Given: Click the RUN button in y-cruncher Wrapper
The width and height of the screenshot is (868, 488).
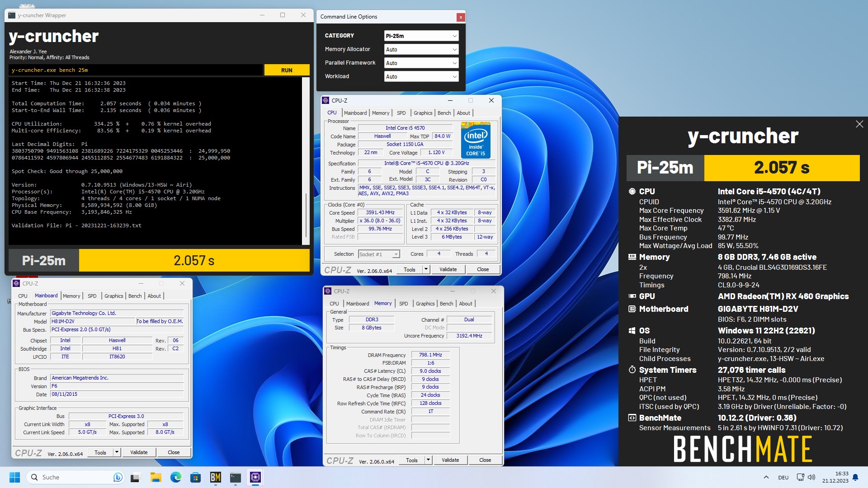Looking at the screenshot, I should coord(287,70).
